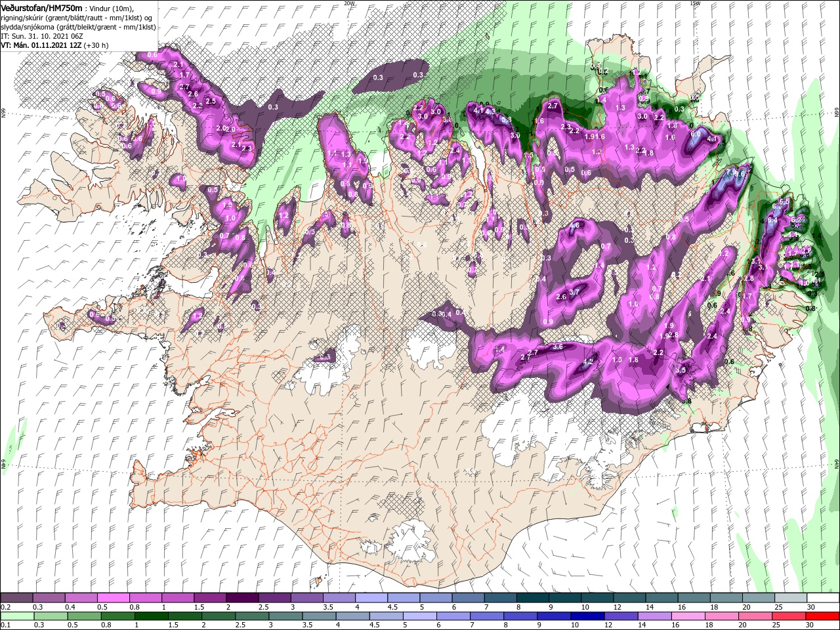Click the 4.2 snowfall value on the map
This screenshot has width=840, height=630.
click(x=588, y=361)
